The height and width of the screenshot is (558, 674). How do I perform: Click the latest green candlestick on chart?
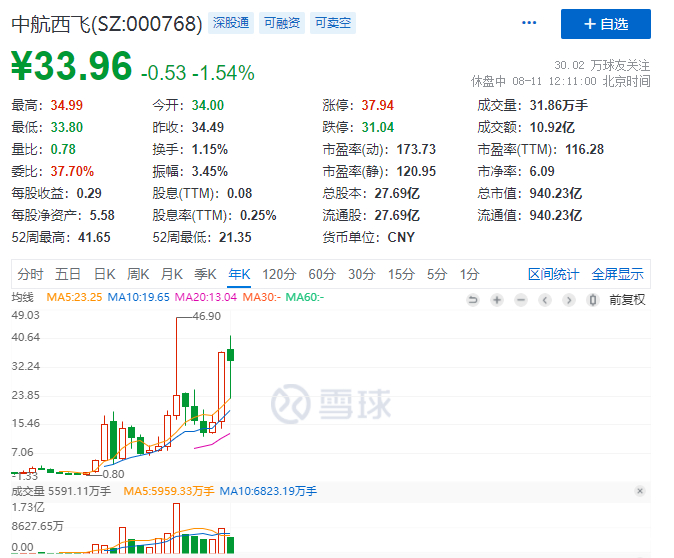pyautogui.click(x=230, y=355)
